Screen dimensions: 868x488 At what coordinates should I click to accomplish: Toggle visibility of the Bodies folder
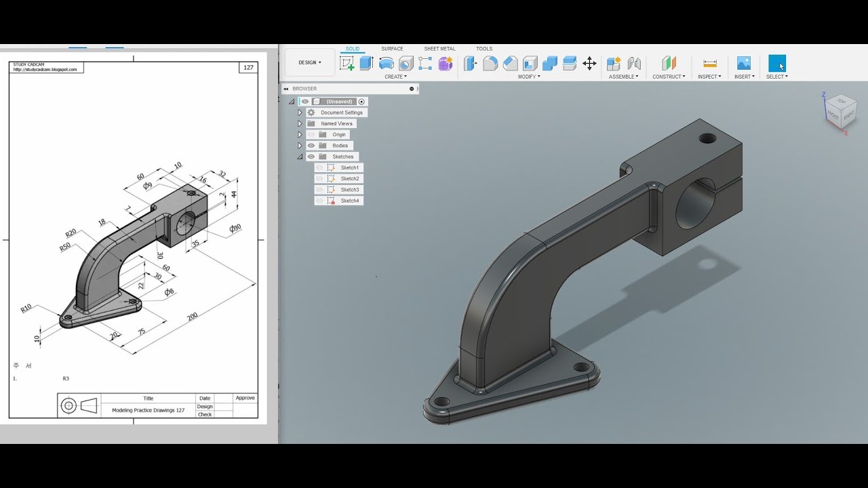tap(311, 146)
